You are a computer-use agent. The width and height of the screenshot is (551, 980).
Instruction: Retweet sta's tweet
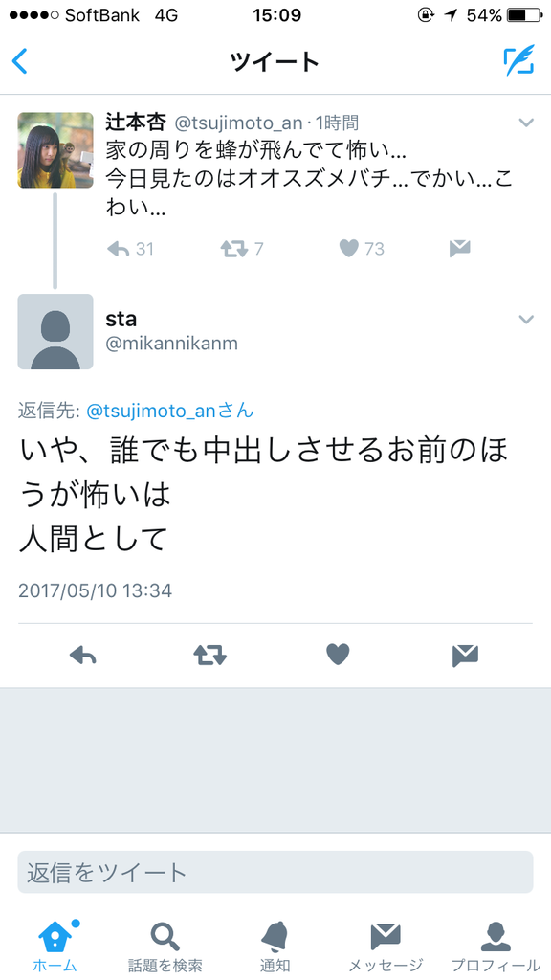coord(209,655)
